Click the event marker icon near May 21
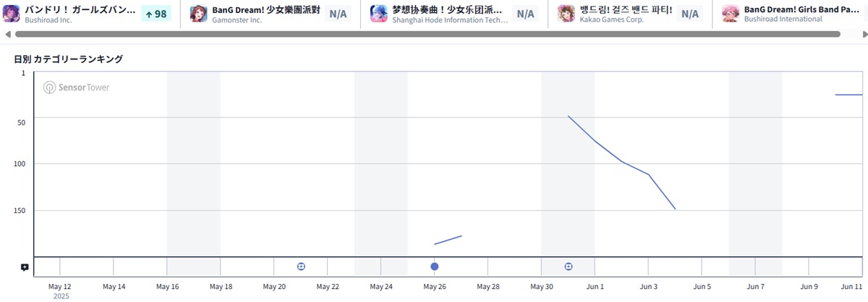The image size is (868, 302). pos(301,267)
